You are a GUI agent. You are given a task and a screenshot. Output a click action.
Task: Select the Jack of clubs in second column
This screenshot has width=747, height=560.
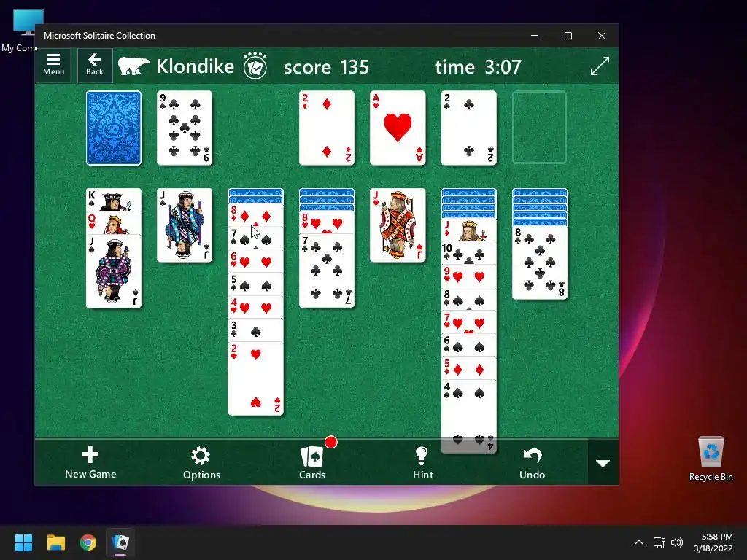(185, 225)
